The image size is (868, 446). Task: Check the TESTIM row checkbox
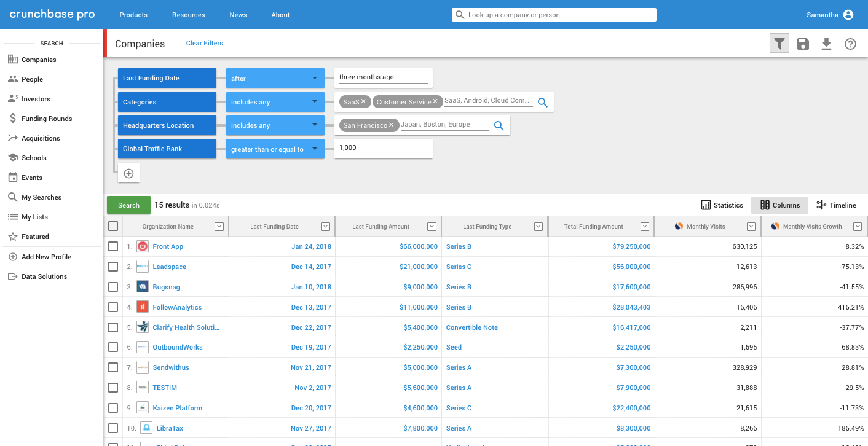coord(113,388)
